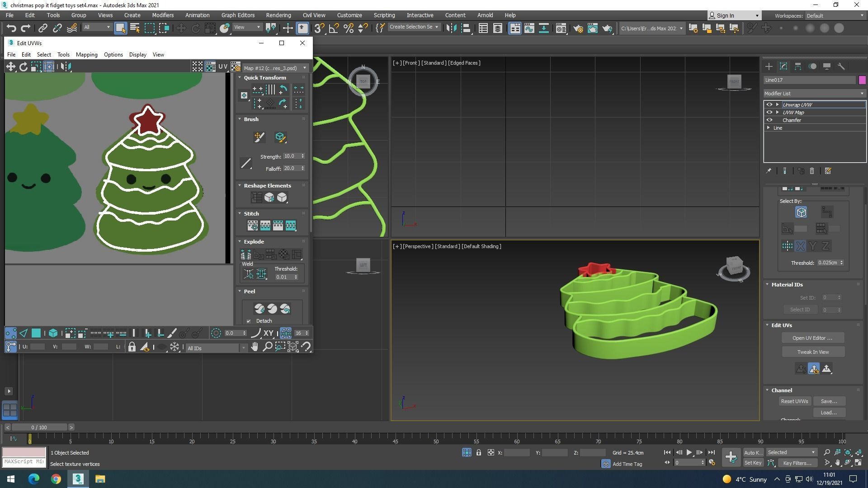Select the Modify panel tab icon
The height and width of the screenshot is (488, 868).
[783, 66]
